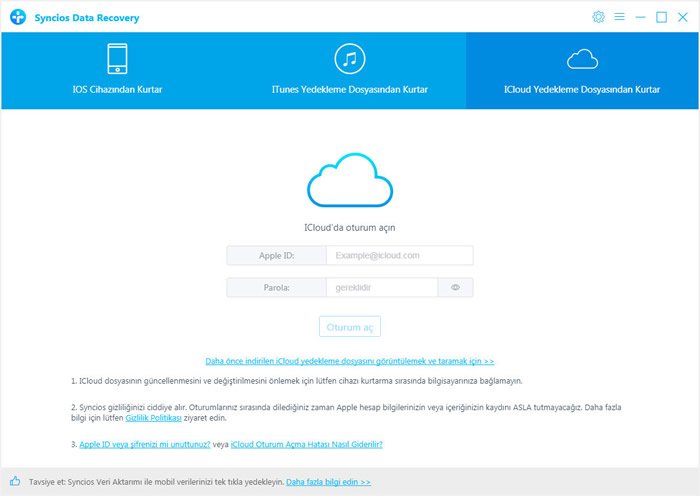Minimize the Syncios window
The width and height of the screenshot is (700, 496).
coord(640,17)
